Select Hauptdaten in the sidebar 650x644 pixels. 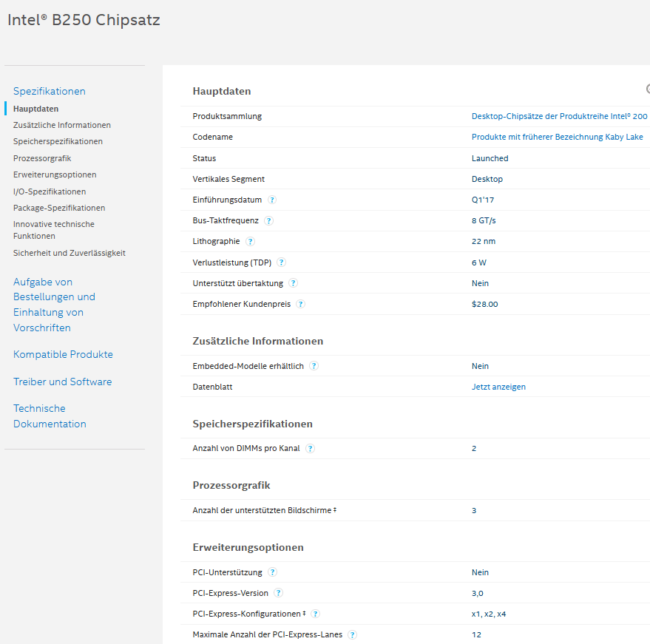point(35,109)
